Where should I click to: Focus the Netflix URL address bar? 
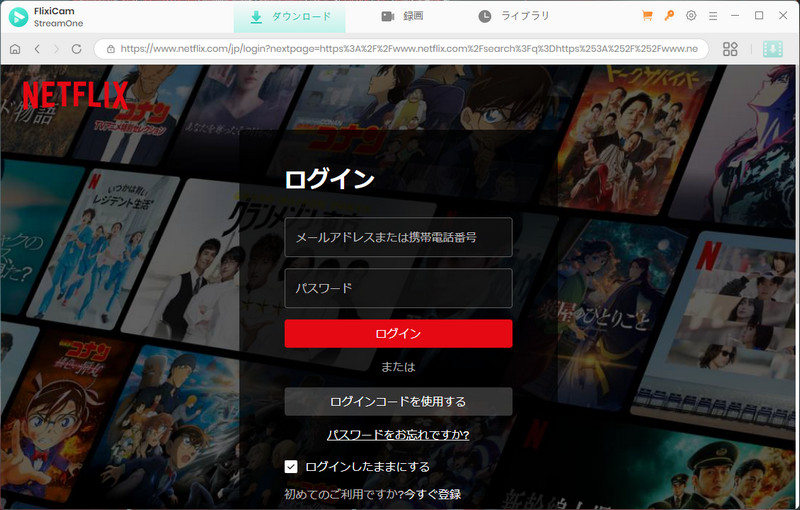402,49
